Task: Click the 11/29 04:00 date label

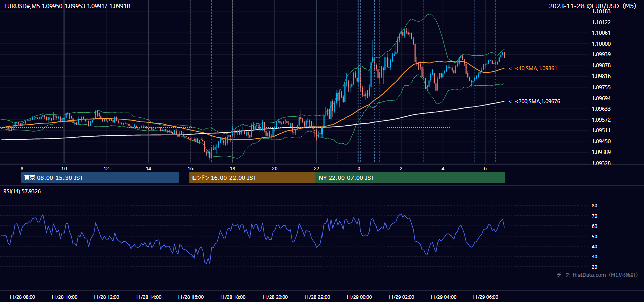Action: click(443, 297)
